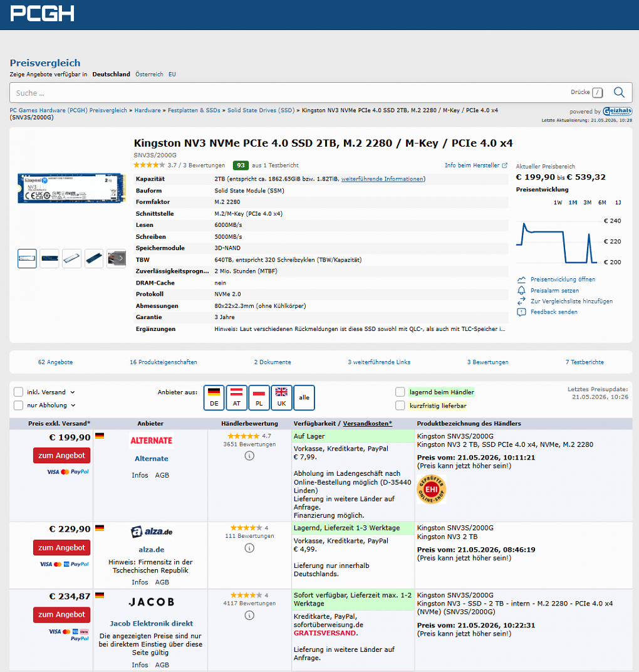
Task: Open AGB link for Alternate
Action: 162,475
